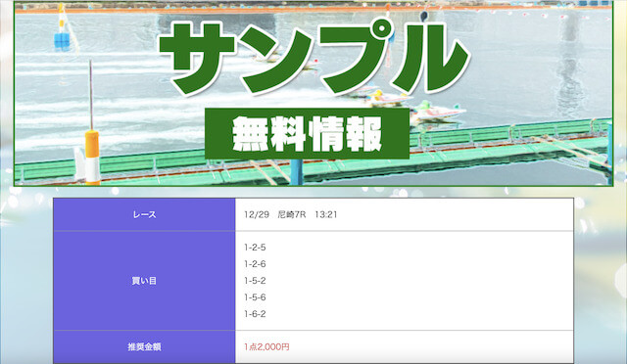Click the 1-5-6 bet combination
627x364 pixels.
tap(255, 297)
